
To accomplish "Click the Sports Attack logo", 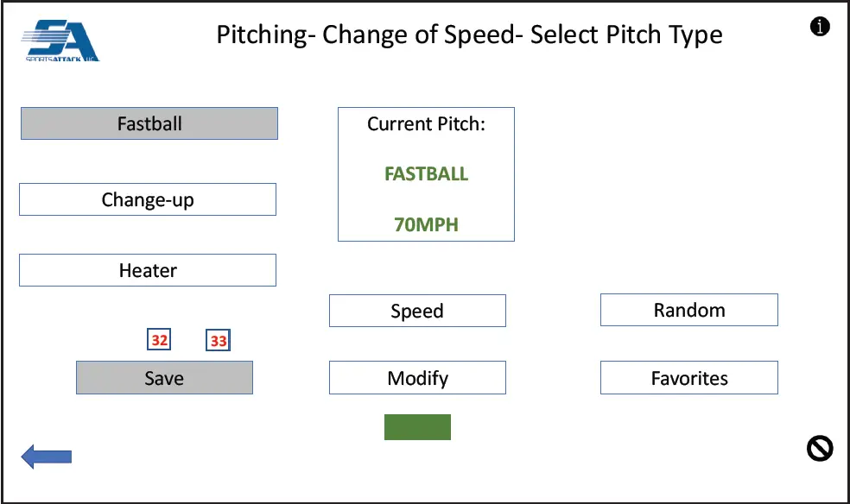I will (60, 41).
